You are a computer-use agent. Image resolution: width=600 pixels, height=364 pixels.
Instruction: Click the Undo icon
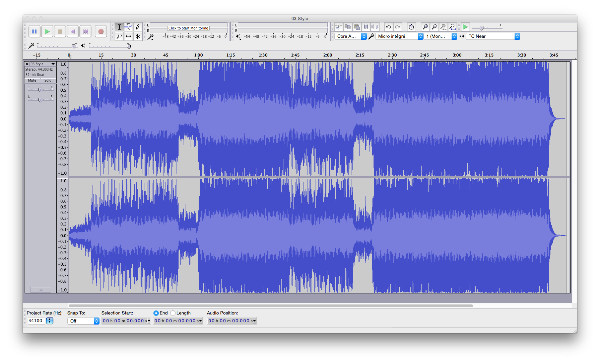point(388,27)
